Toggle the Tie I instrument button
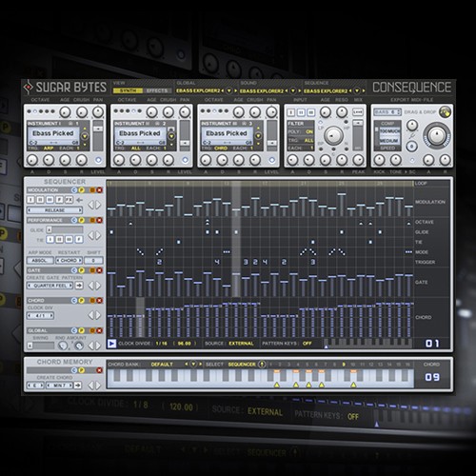Screen dimensions: 476x476 pyautogui.click(x=50, y=239)
